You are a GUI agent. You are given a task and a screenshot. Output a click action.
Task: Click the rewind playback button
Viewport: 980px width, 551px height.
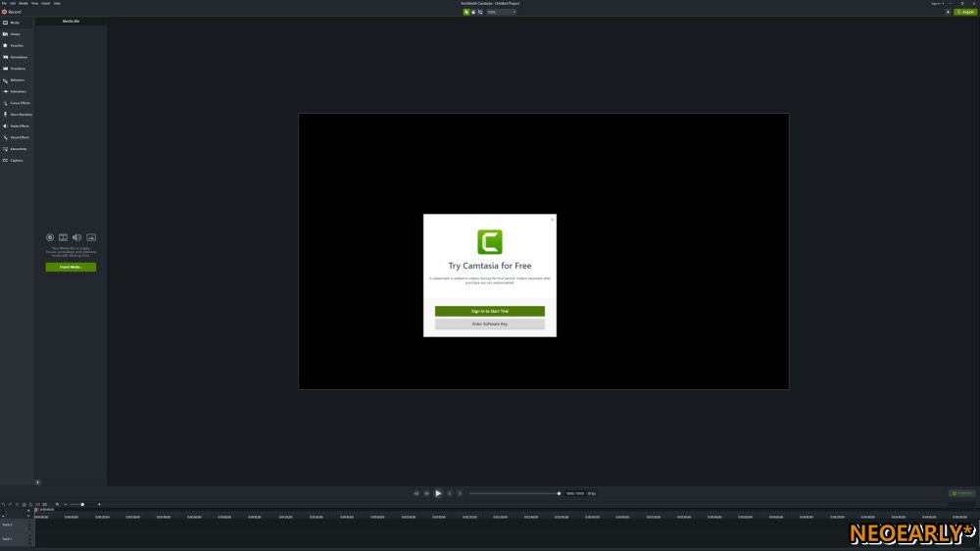416,493
